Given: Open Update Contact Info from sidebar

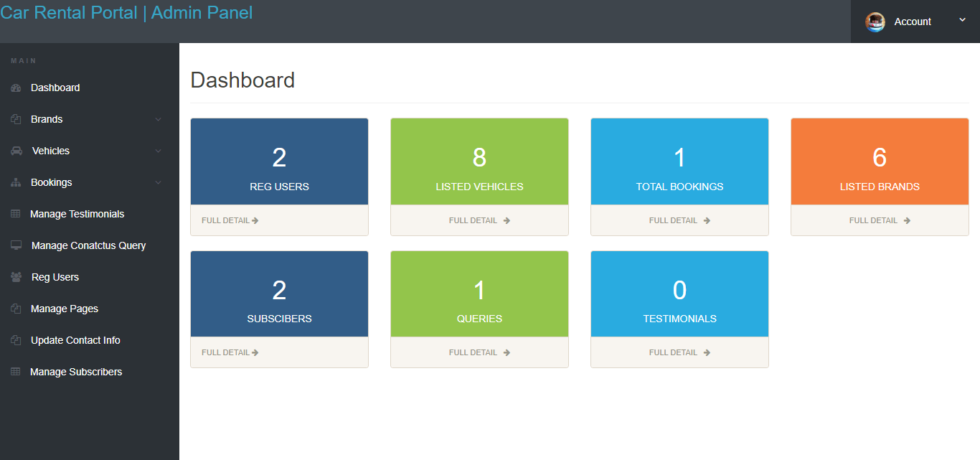Looking at the screenshot, I should pyautogui.click(x=75, y=340).
